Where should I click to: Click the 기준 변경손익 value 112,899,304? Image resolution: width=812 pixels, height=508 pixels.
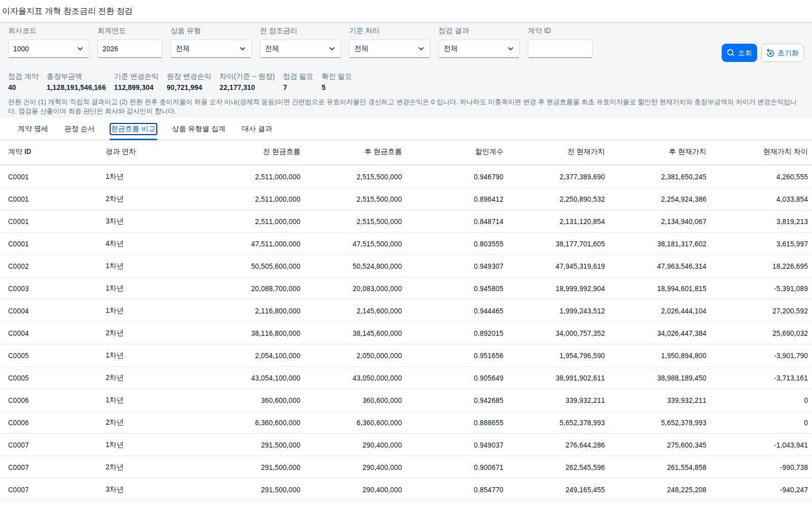coord(134,87)
